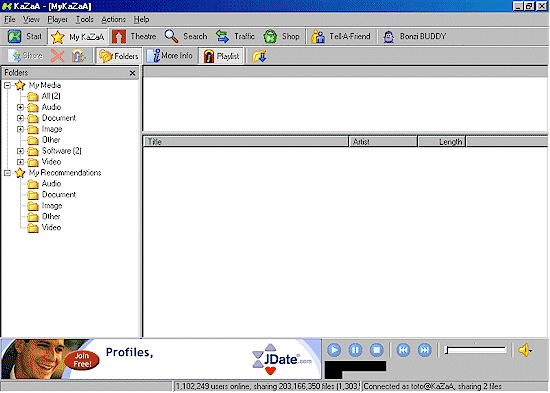
Task: Collapse the My Recommendations tree node
Action: point(7,173)
